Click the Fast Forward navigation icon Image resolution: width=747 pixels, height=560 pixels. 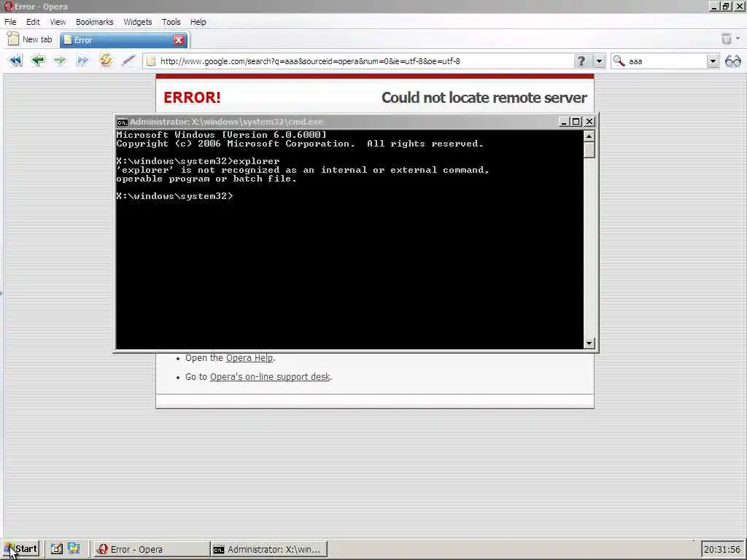click(82, 61)
